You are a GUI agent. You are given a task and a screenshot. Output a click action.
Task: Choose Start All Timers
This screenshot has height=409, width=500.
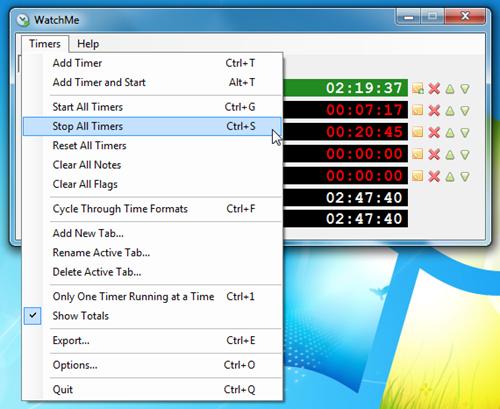coord(153,107)
